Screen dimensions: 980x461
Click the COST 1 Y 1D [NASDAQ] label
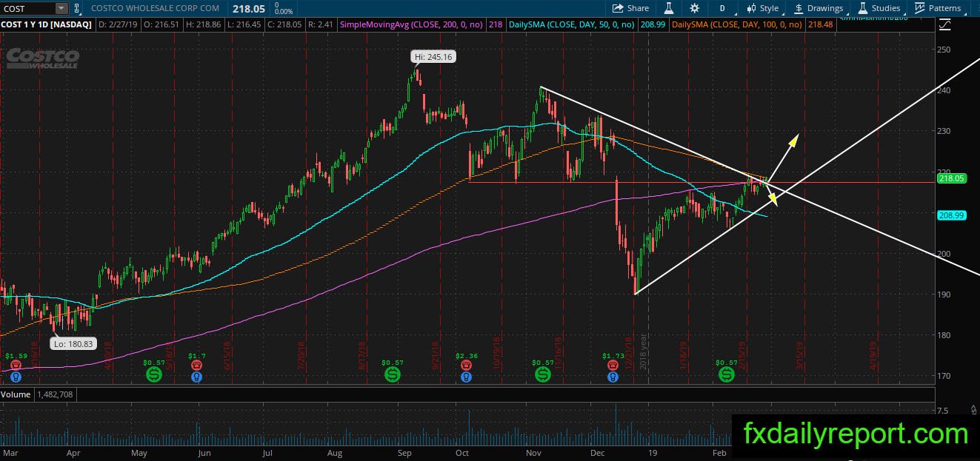click(46, 24)
